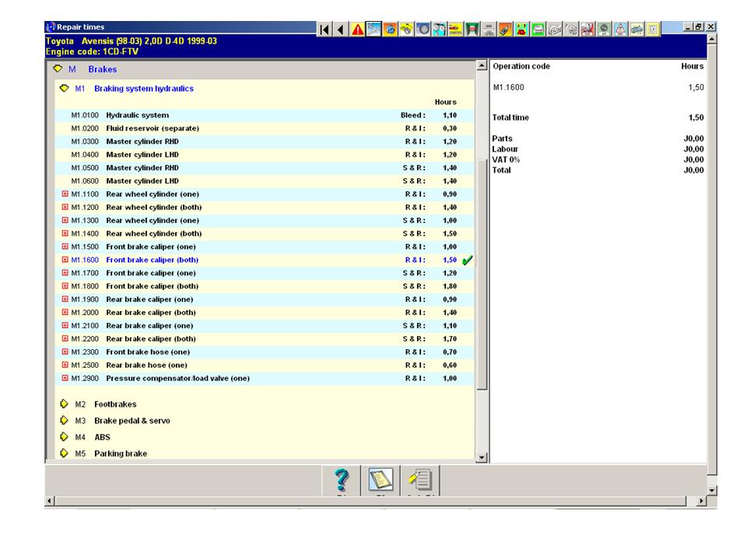Open help with the question mark icon
This screenshot has width=747, height=560.
342,480
